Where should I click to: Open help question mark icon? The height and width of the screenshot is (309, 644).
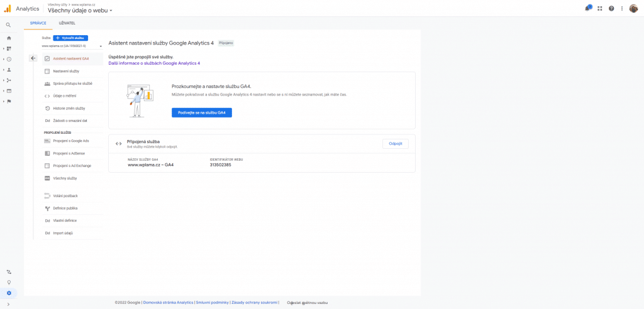click(x=611, y=8)
